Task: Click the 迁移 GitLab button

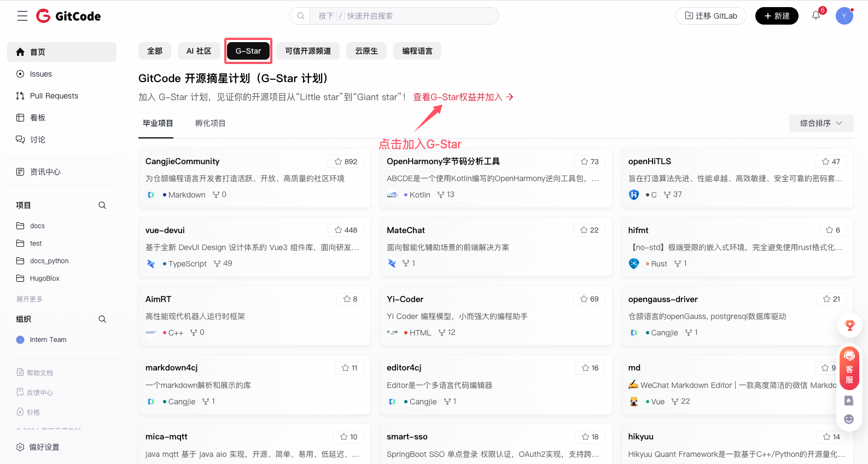Action: pyautogui.click(x=710, y=16)
